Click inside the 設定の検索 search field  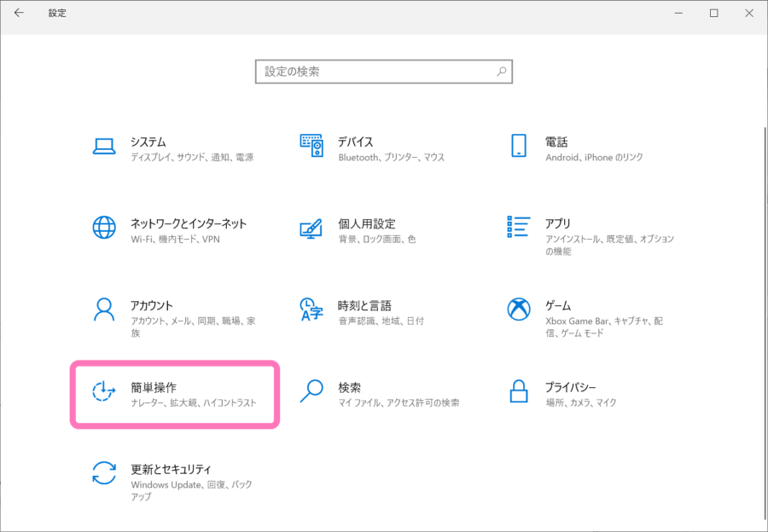pyautogui.click(x=375, y=72)
